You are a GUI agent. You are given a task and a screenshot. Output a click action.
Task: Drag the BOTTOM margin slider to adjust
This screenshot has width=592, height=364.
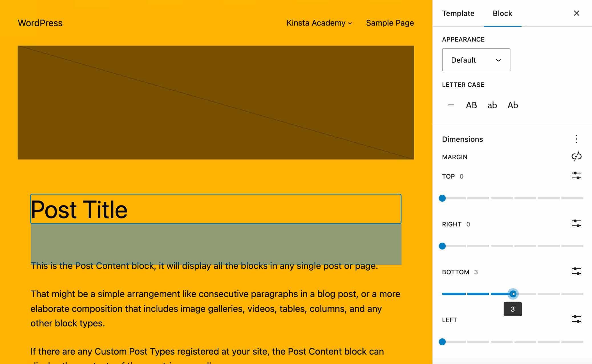[x=513, y=294]
